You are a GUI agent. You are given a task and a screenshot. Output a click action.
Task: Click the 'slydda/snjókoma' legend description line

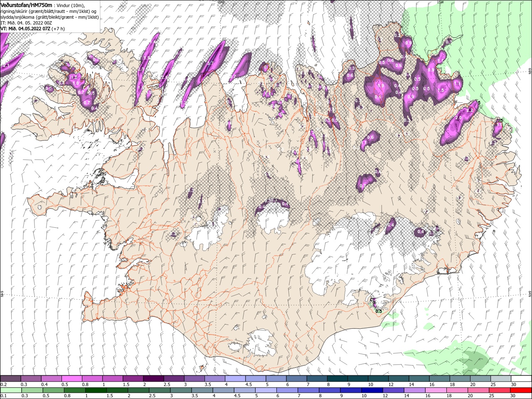(x=50, y=17)
